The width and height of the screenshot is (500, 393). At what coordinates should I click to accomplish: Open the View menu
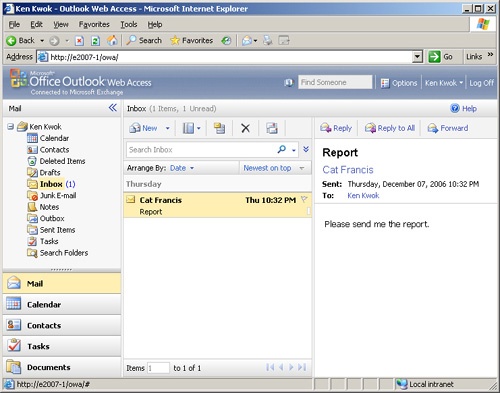(61, 24)
